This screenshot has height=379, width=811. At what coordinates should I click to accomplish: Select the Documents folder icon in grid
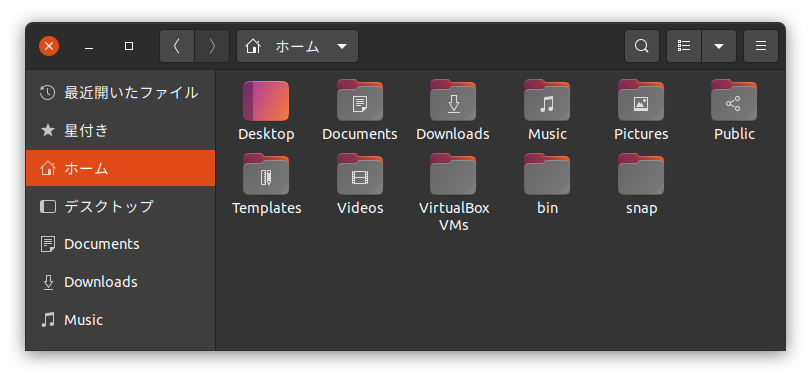coord(360,101)
